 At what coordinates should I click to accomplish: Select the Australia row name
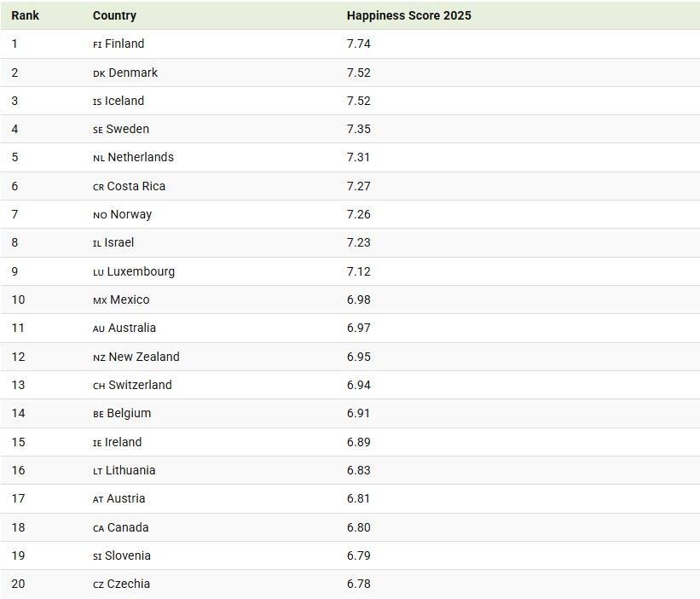click(132, 328)
